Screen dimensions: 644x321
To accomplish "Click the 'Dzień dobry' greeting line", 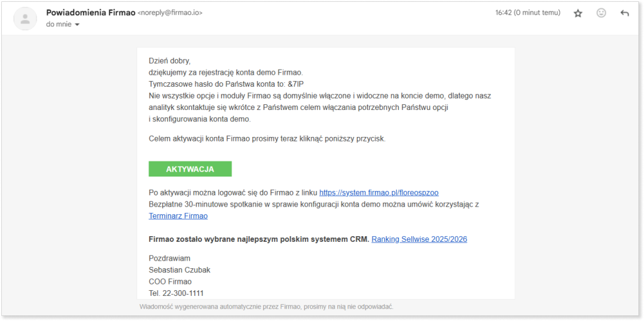I will pos(170,61).
